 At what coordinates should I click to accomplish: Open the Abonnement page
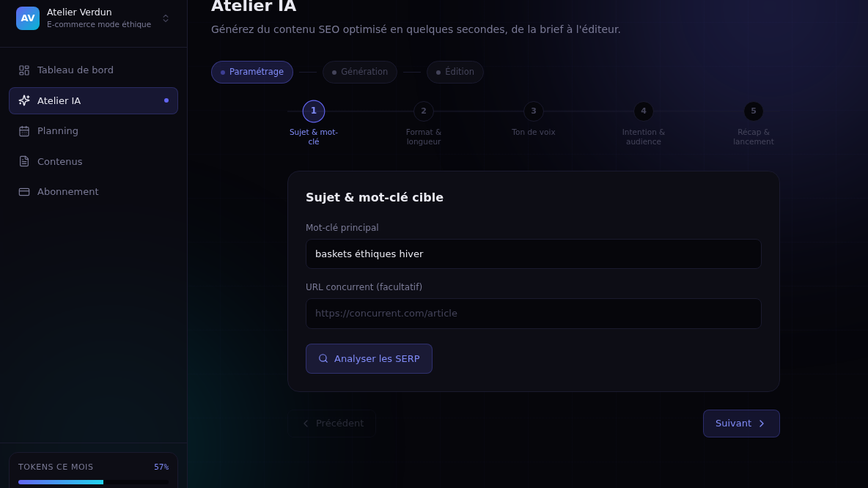click(93, 192)
